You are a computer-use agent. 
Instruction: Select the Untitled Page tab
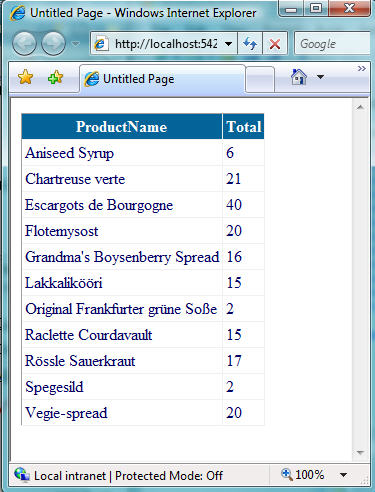[163, 79]
